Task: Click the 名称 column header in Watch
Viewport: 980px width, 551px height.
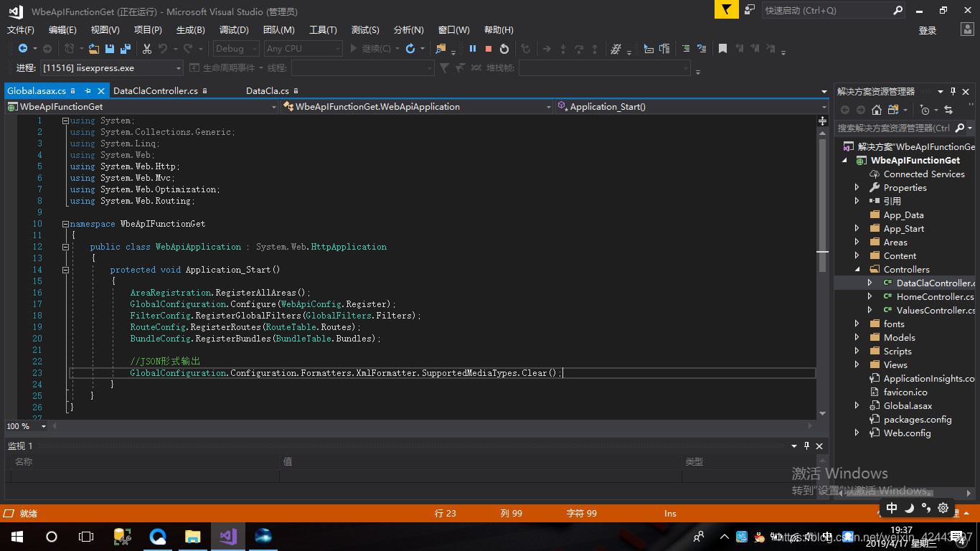Action: pos(24,462)
